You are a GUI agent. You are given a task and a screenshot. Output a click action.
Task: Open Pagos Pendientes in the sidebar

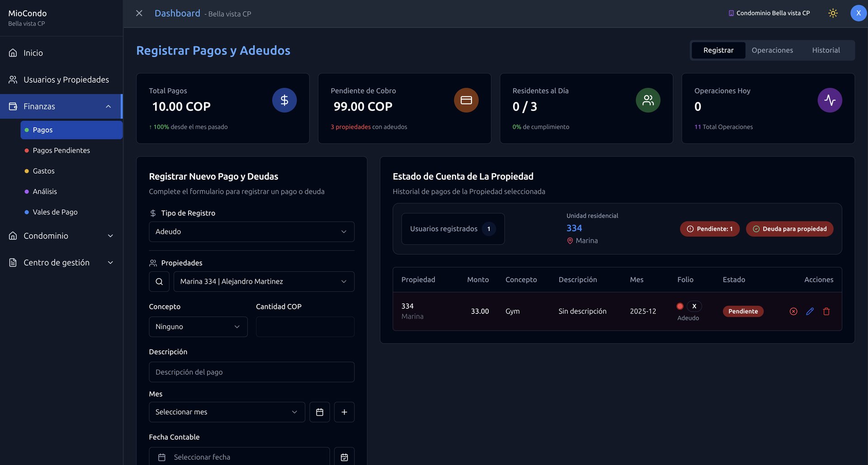(x=71, y=150)
